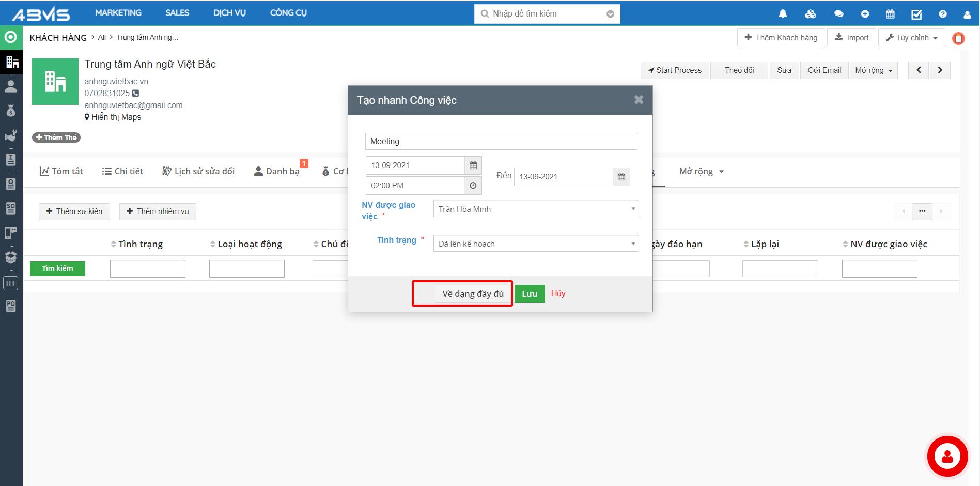Click the task checklist icon in header

(916, 14)
